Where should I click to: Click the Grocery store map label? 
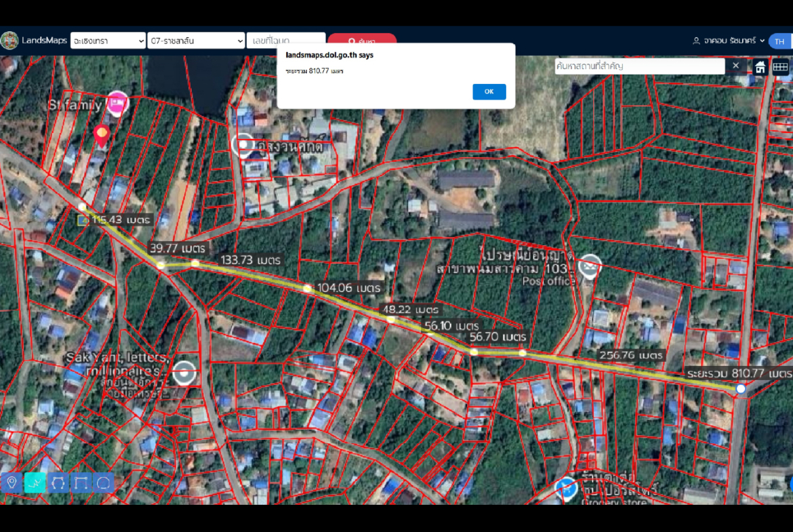tap(614, 502)
